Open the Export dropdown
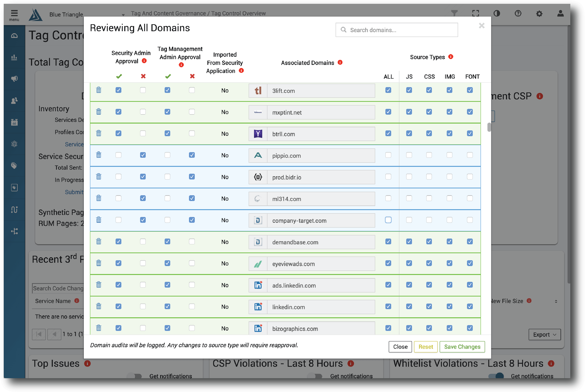 [x=544, y=334]
